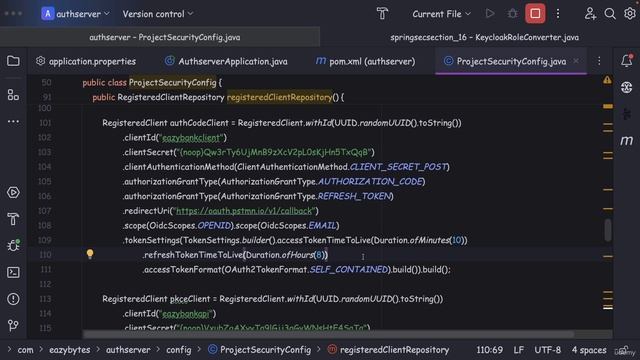This screenshot has width=640, height=360.
Task: Open line and column 110:69 indicator
Action: click(489, 350)
